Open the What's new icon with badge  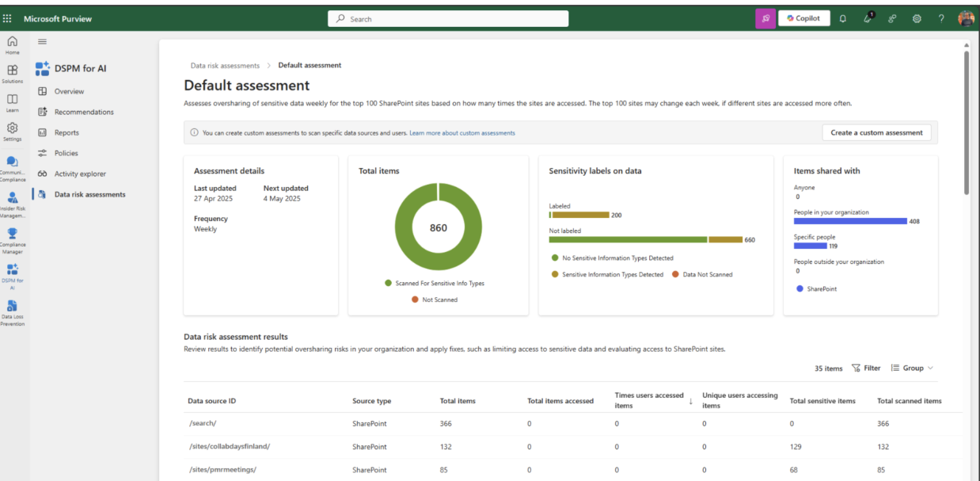tap(868, 17)
